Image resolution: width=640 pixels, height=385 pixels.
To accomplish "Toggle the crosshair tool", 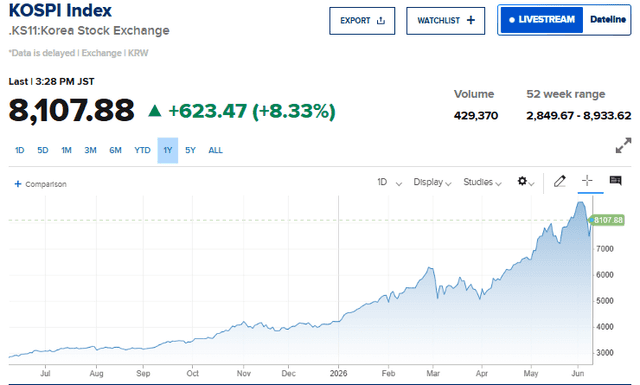I will pyautogui.click(x=587, y=180).
